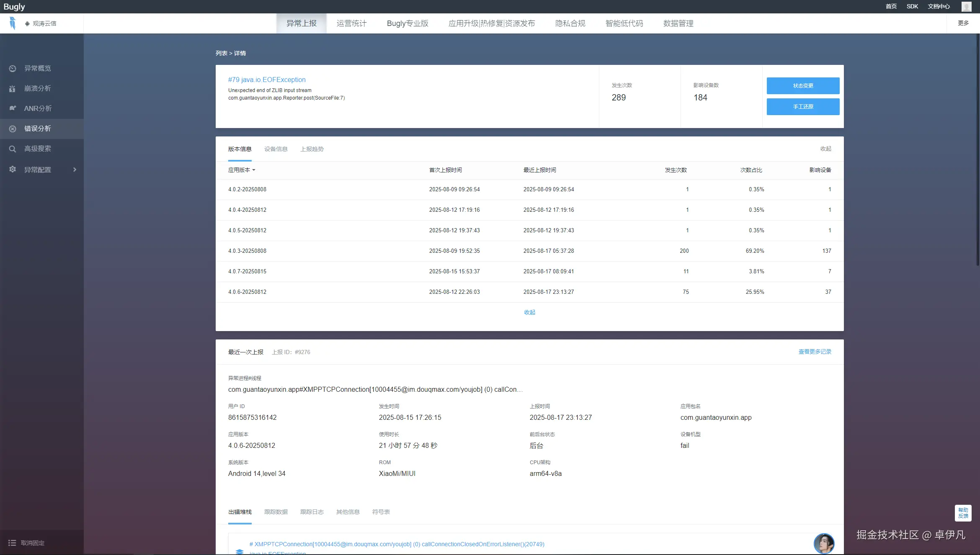Click version row 4.0.3-20250808
This screenshot has height=555, width=980.
coord(529,251)
